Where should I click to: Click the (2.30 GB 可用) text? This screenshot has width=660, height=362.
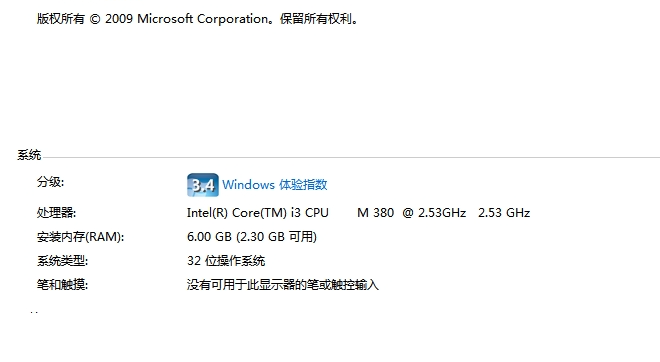coord(277,237)
